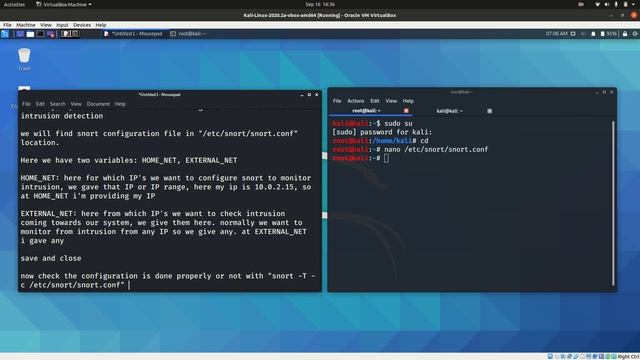Open terminal View menu
Screen dimensions: 640x360
click(x=391, y=101)
